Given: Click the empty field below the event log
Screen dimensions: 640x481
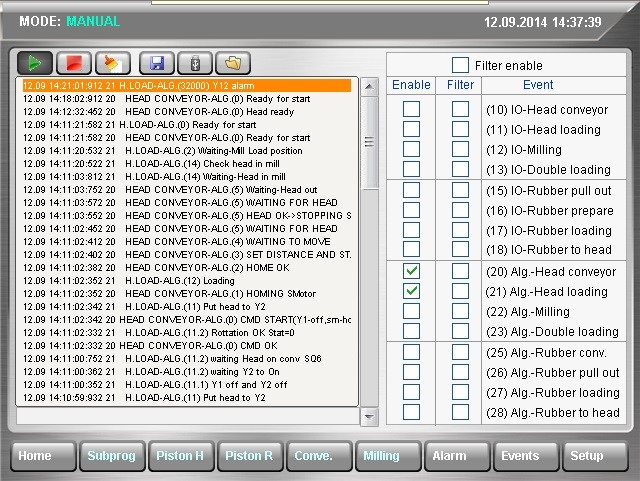Looking at the screenshot, I should [188, 416].
